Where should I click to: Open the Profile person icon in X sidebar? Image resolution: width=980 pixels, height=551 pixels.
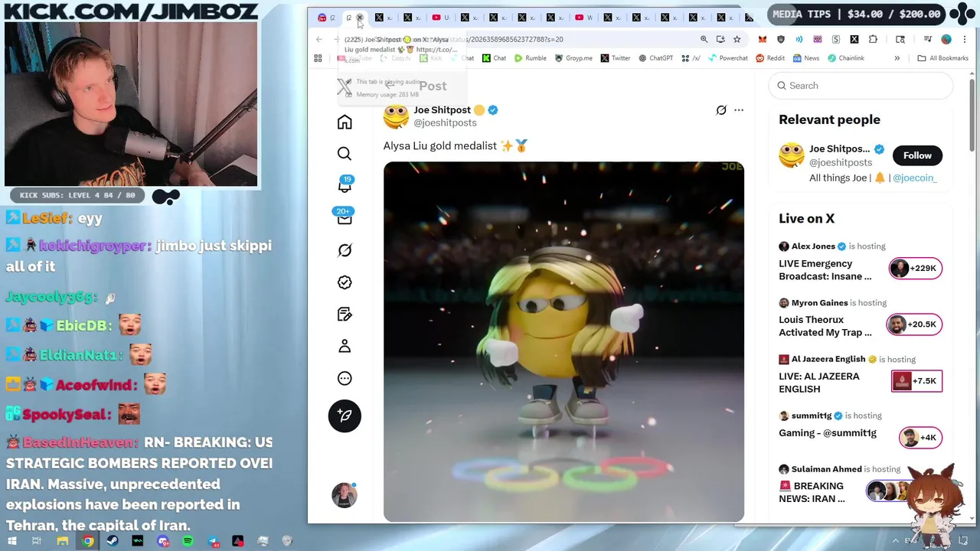(x=345, y=347)
